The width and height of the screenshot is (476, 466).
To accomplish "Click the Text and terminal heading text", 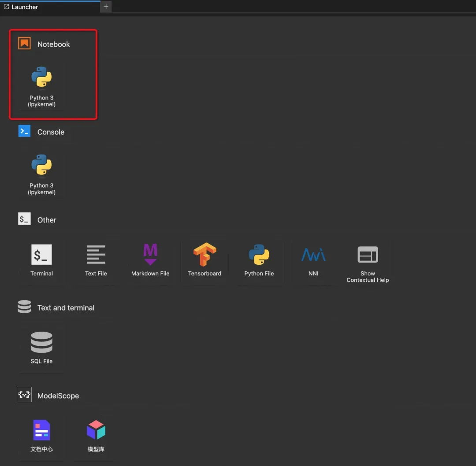I will [x=66, y=308].
